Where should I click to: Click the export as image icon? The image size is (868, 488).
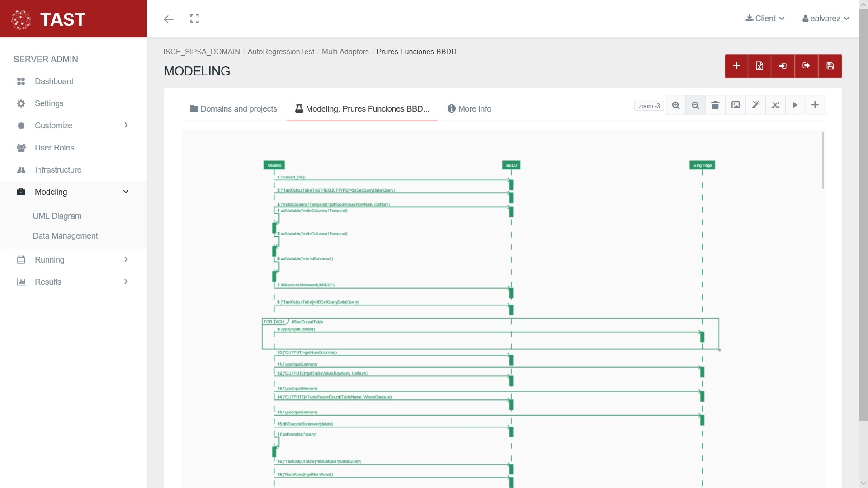click(x=736, y=105)
